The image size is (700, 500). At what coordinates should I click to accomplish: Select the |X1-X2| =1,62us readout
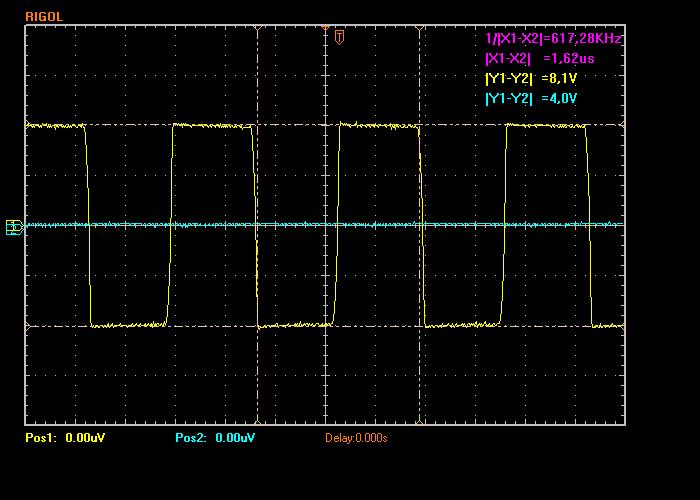point(540,58)
